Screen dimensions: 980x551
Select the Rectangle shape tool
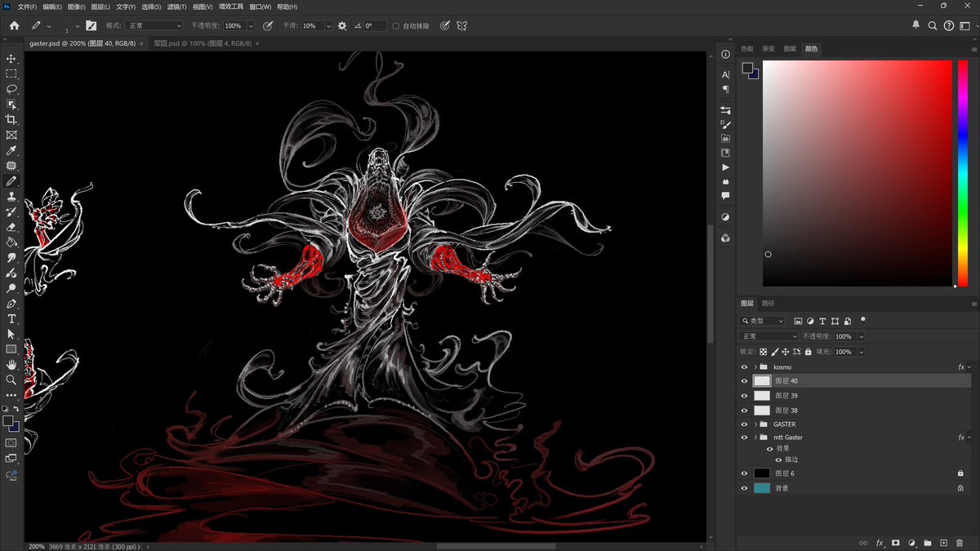click(x=11, y=349)
